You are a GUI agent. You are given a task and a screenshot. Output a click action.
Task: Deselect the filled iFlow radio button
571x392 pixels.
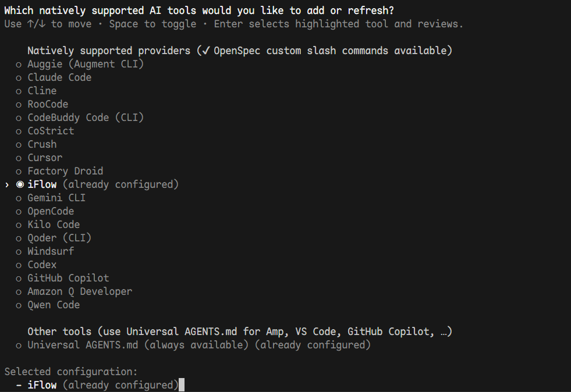(x=20, y=184)
